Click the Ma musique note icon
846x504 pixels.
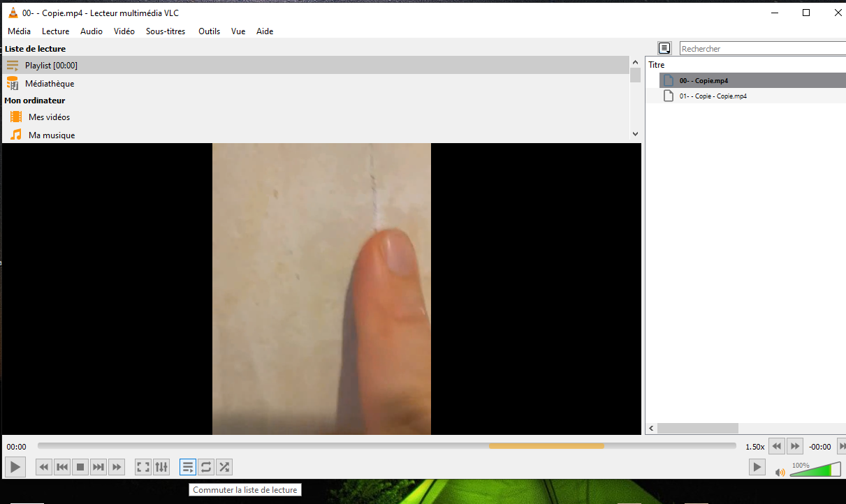pyautogui.click(x=16, y=135)
